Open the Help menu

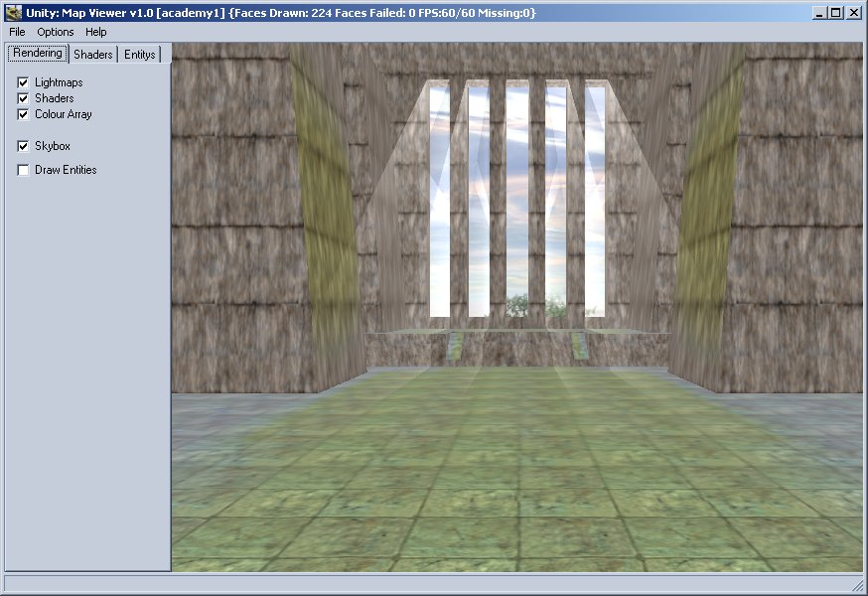[95, 32]
